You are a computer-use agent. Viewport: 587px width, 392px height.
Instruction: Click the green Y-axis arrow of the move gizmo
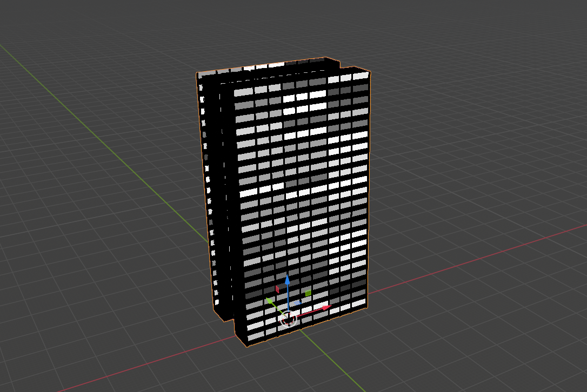point(269,301)
